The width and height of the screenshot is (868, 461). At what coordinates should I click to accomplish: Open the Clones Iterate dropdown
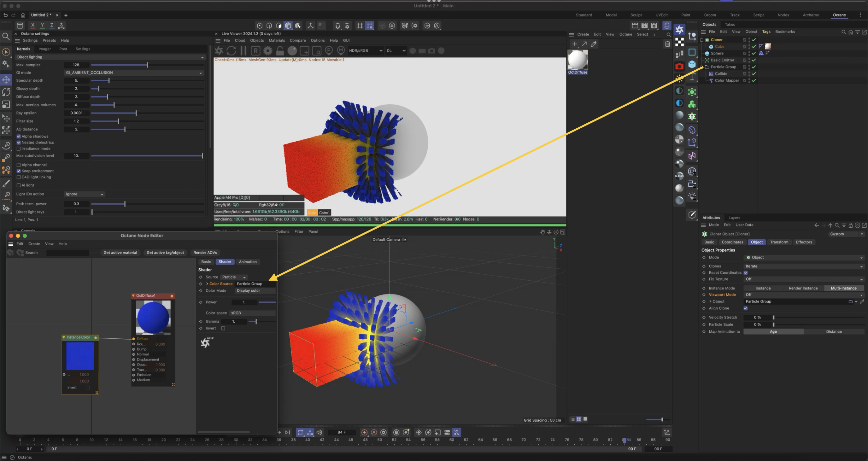pos(804,266)
